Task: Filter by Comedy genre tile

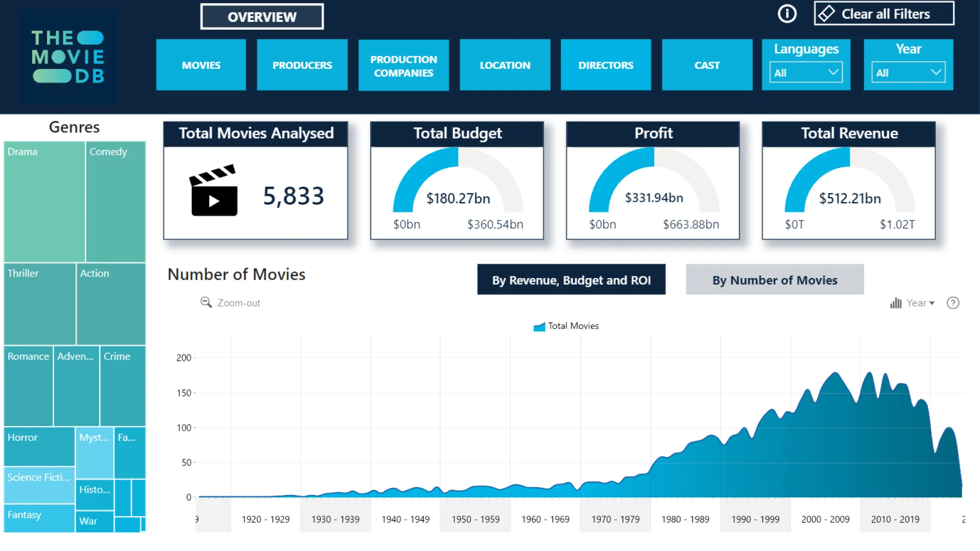Action: (116, 202)
